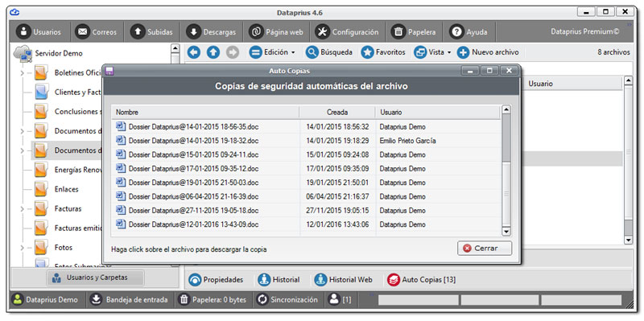Download copy Dossier Dataprius@27-11-2015 19-05-18.doc

[193, 211]
